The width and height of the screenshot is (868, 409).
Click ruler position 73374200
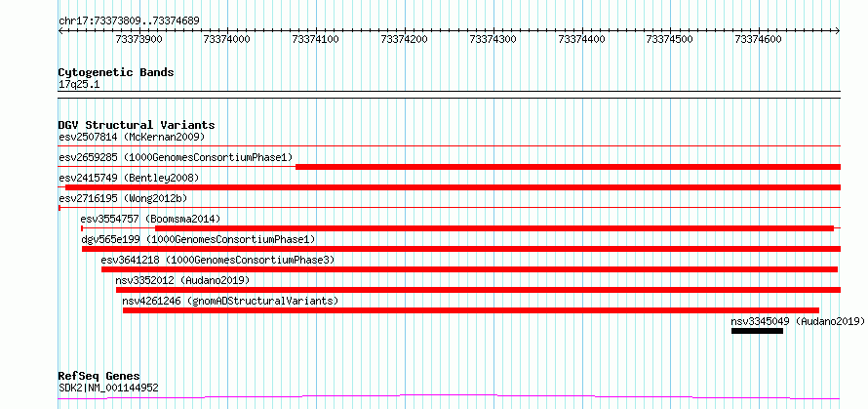(405, 39)
